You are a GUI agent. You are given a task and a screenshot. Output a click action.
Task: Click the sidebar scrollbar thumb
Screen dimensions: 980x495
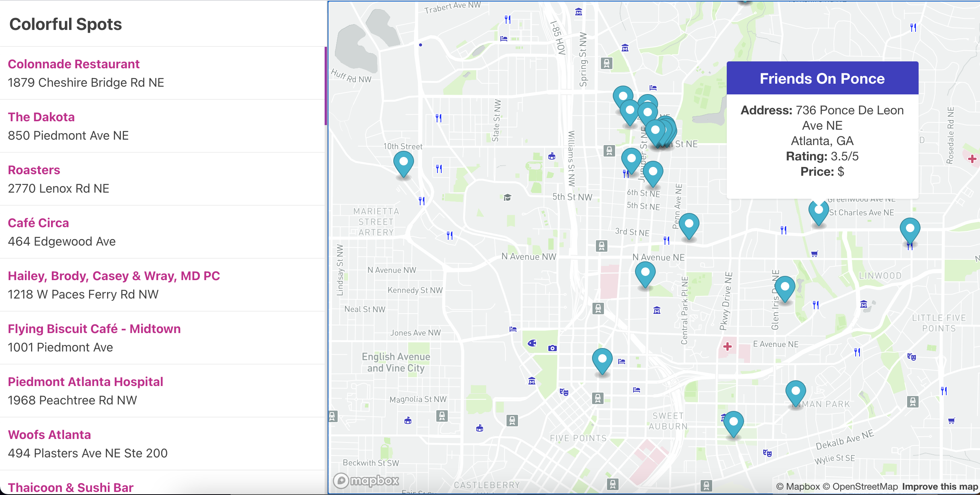pyautogui.click(x=325, y=86)
